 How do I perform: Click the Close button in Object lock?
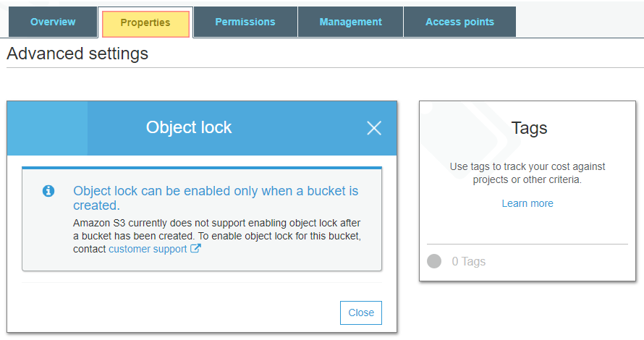361,313
